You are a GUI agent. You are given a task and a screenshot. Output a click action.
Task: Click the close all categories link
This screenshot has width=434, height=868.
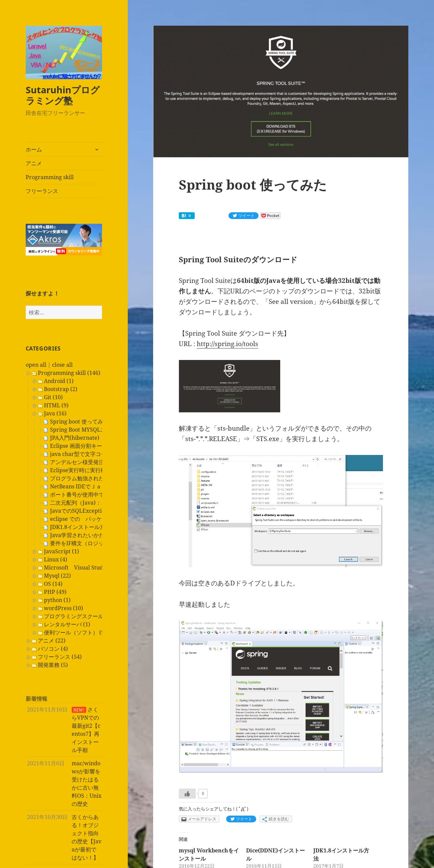point(62,365)
